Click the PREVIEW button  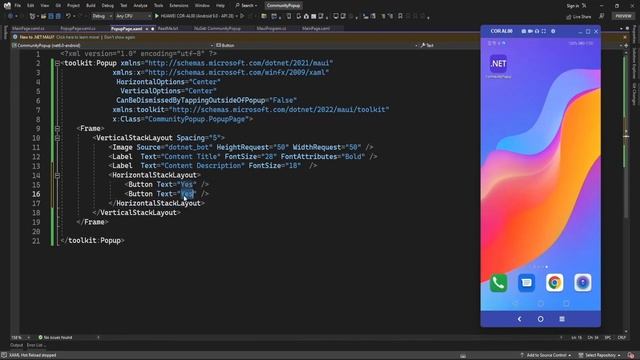pyautogui.click(x=623, y=16)
